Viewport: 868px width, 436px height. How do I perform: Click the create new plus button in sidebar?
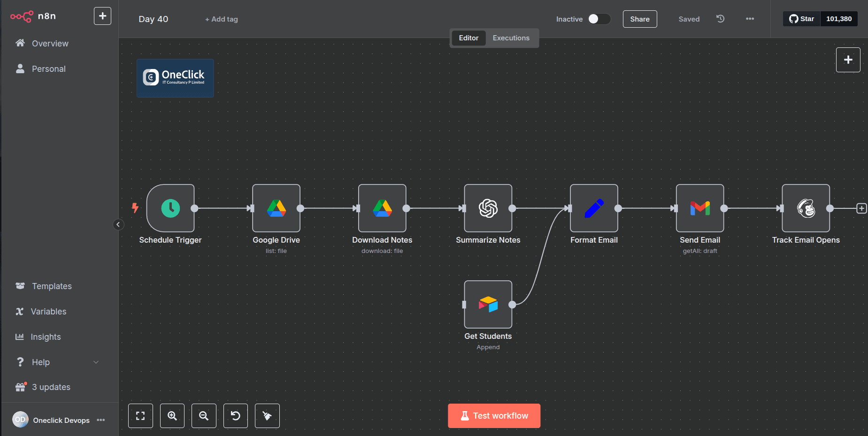tap(102, 16)
